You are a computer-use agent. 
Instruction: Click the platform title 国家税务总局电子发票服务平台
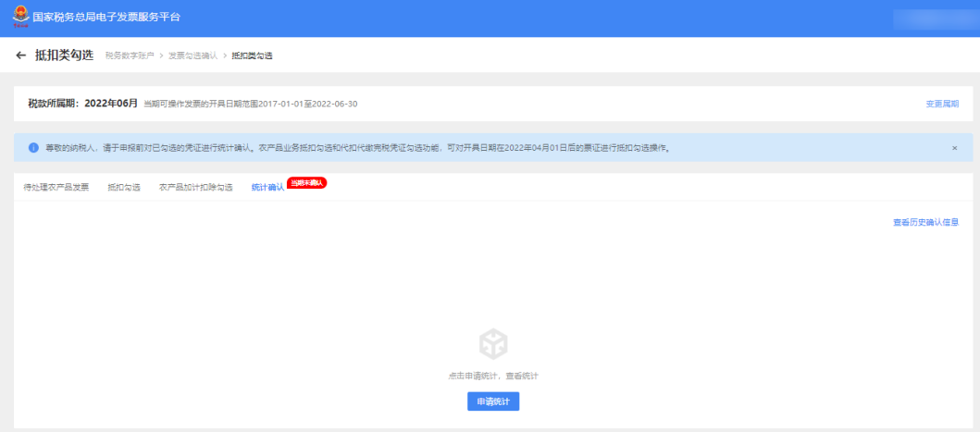[106, 18]
